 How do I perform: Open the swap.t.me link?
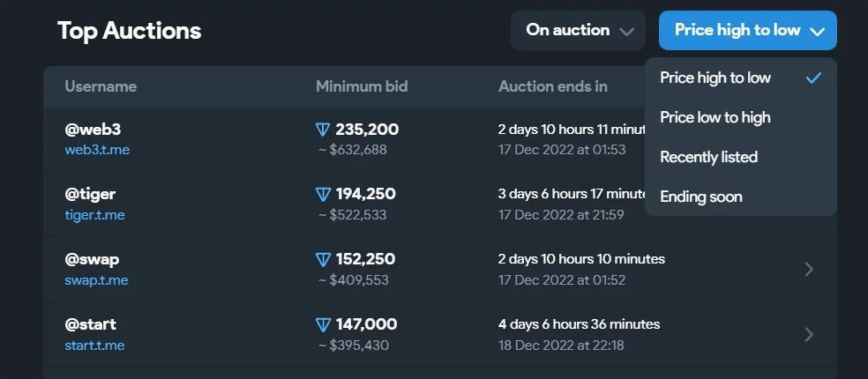(96, 280)
